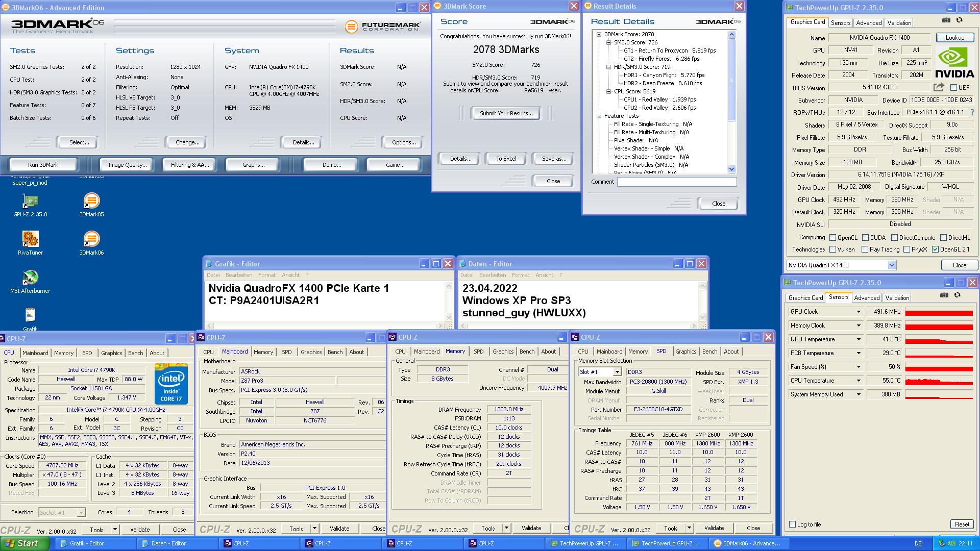Collapse the CPU Score: 5619 tree node
This screenshot has width=980, height=551.
(x=609, y=92)
